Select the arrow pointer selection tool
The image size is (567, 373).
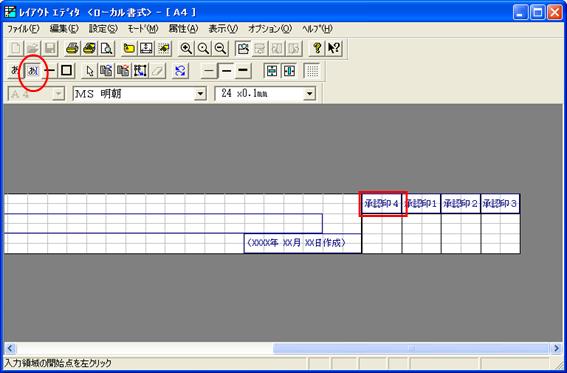coord(89,71)
